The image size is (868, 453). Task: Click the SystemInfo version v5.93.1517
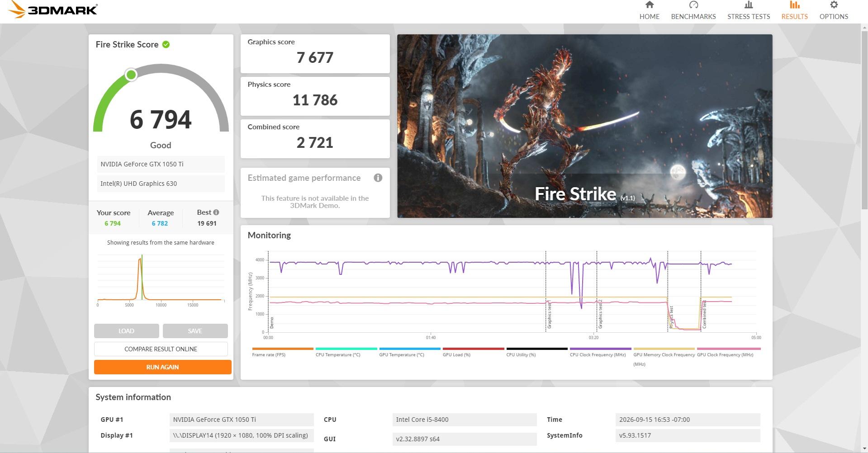click(688, 435)
